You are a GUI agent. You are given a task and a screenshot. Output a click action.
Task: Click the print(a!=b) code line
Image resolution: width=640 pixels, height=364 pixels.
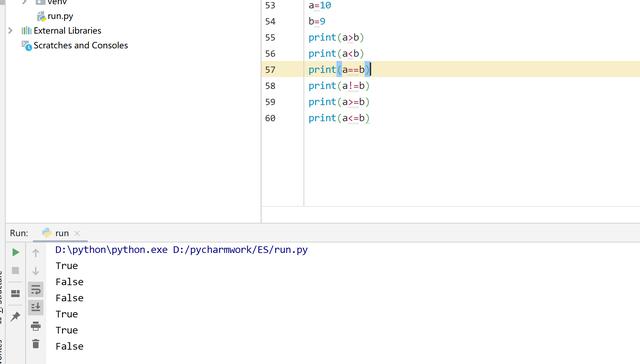(x=339, y=86)
